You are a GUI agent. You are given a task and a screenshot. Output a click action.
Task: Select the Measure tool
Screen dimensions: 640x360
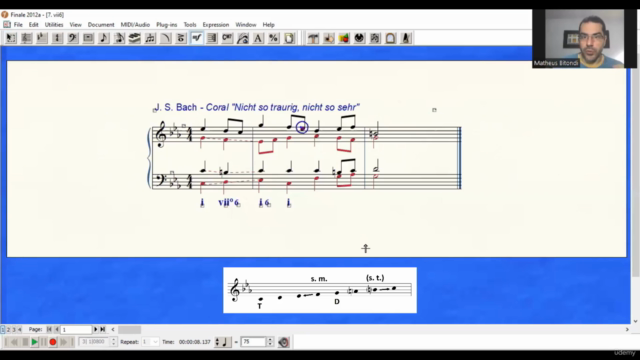[88, 38]
